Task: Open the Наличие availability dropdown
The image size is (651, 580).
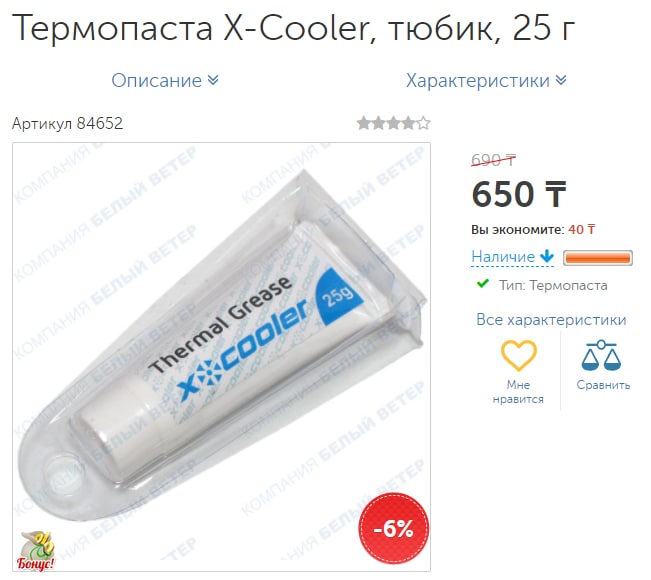Action: [513, 257]
